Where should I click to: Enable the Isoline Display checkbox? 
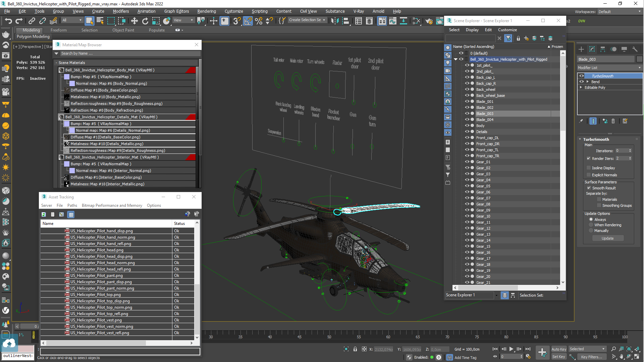tap(589, 168)
